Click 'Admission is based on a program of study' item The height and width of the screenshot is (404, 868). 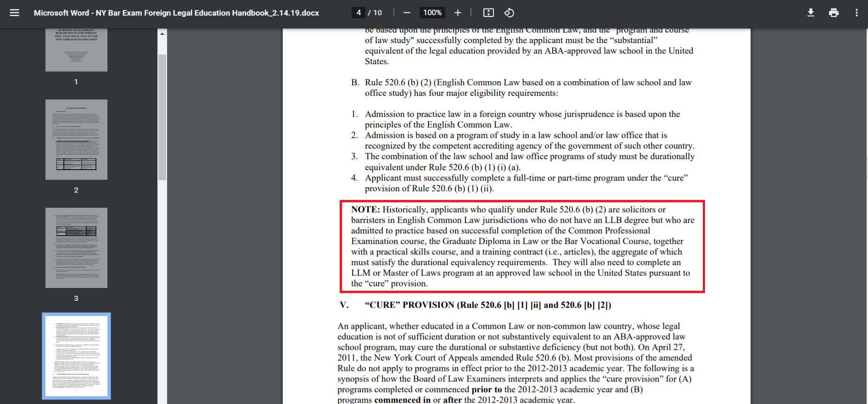coord(530,140)
